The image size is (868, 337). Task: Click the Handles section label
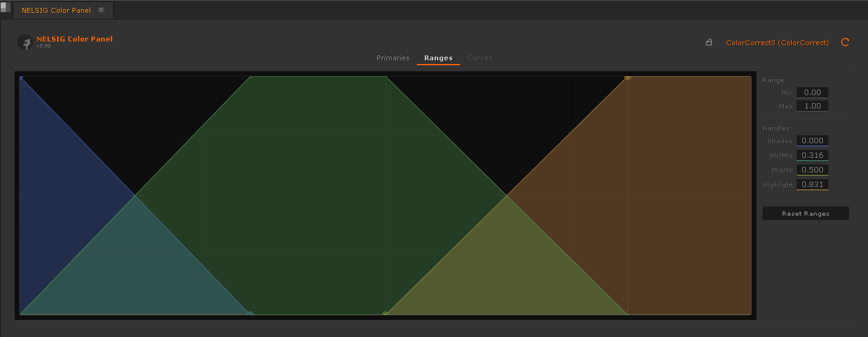tap(776, 129)
